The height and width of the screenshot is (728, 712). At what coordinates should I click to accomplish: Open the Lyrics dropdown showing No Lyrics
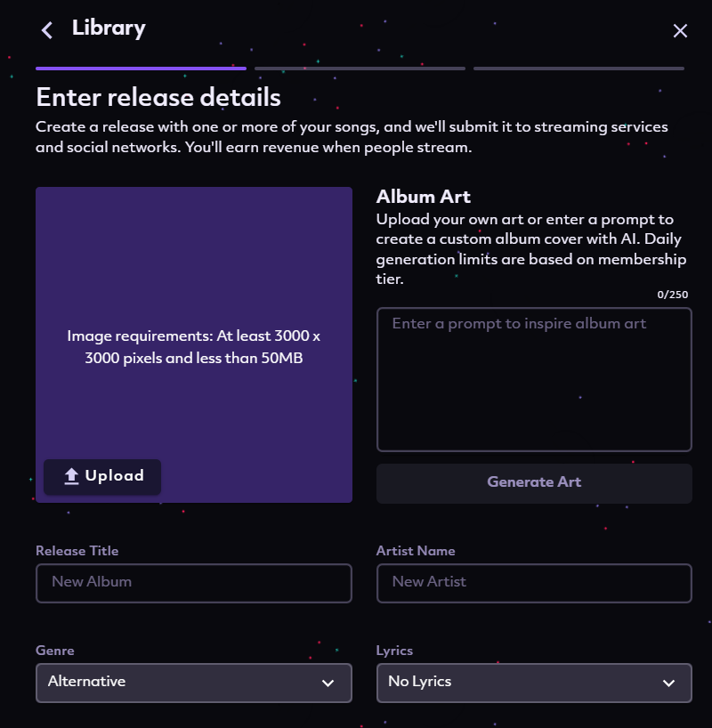click(534, 684)
